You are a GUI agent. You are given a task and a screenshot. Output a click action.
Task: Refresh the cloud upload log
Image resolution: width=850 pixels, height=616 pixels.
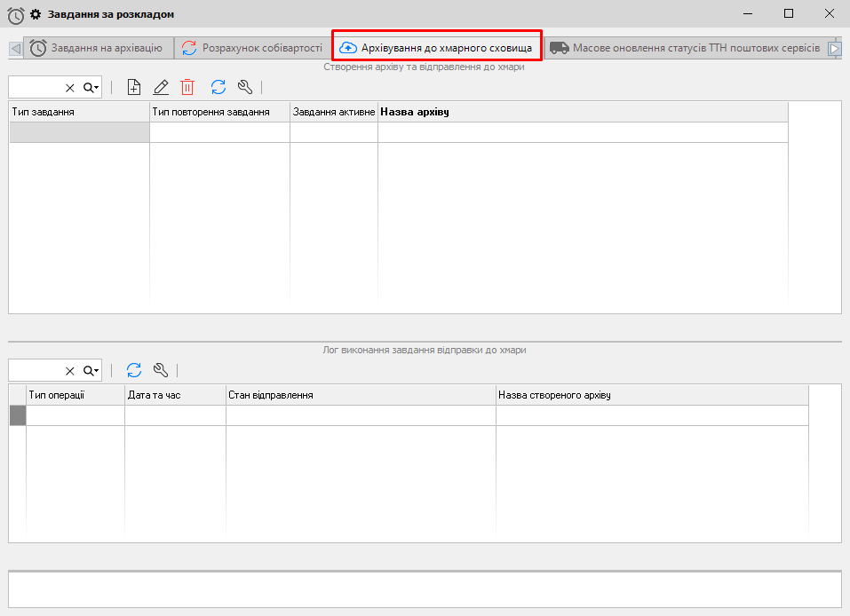click(134, 370)
